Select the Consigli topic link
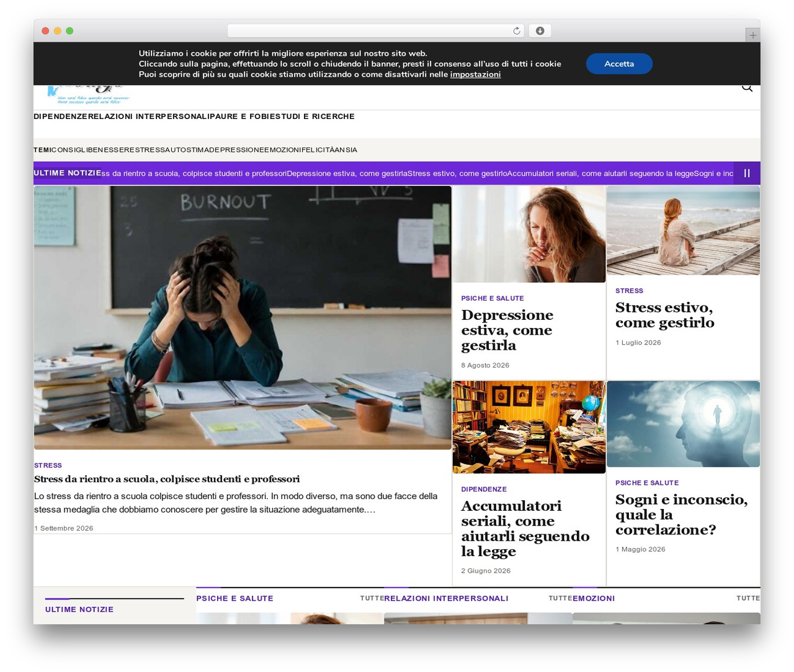The height and width of the screenshot is (672, 794). [68, 150]
